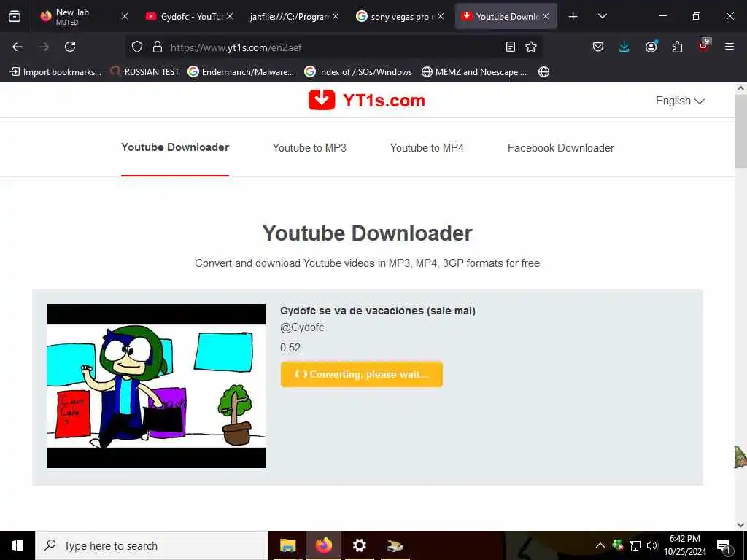Click the taskbar clock showing 6:42 PM
This screenshot has height=560, width=747.
(x=684, y=545)
